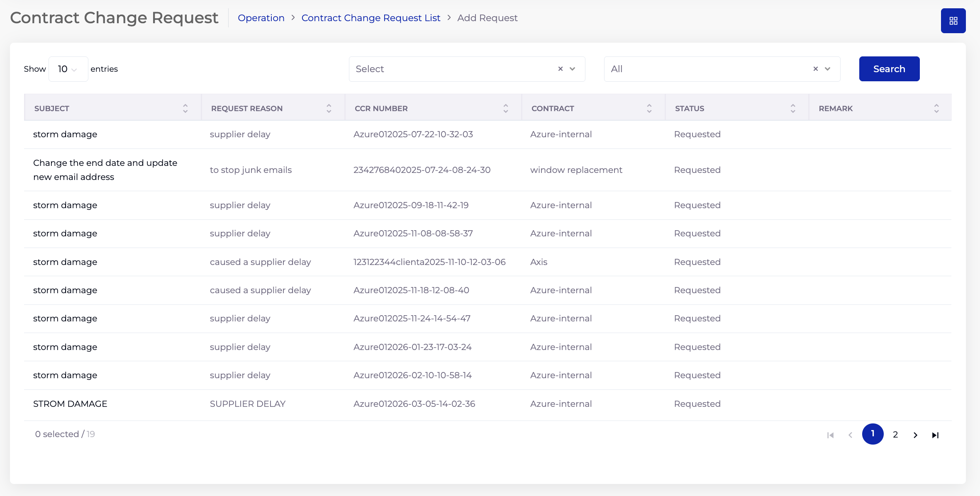980x496 pixels.
Task: Sort table by Subject column
Action: 185,108
